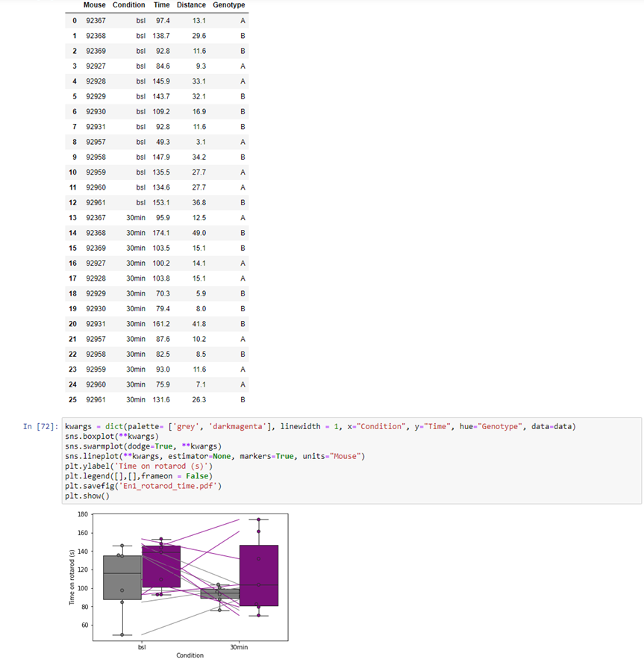Click the Condition axis label on the plot
Screen dimensions: 644x671
pos(190,655)
